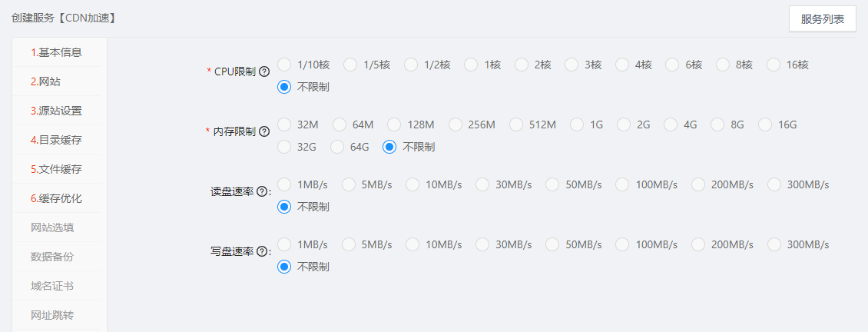Set read disk rate to 100MB/s

tap(623, 184)
